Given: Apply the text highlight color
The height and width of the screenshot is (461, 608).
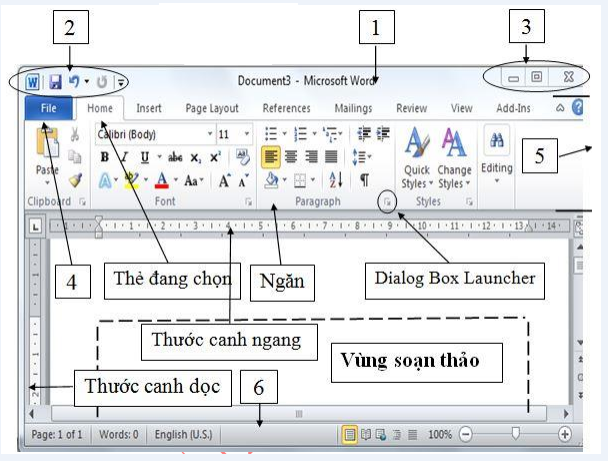Looking at the screenshot, I should click(x=132, y=181).
